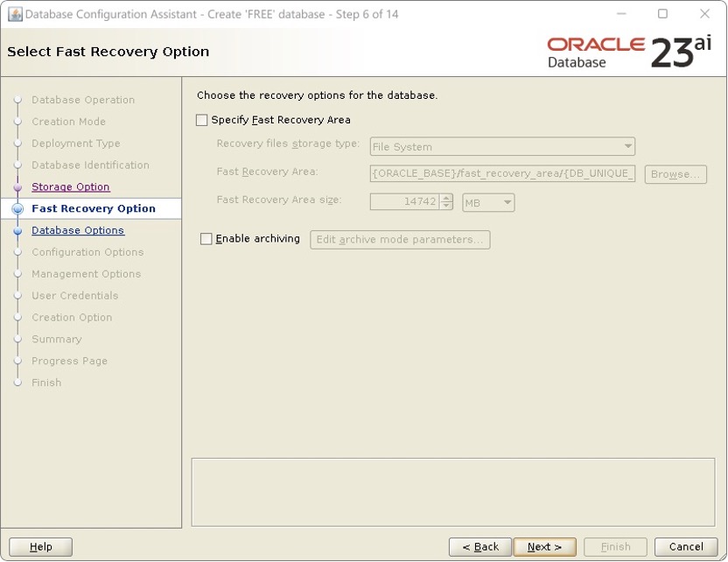This screenshot has height=562, width=728.
Task: Click the Fast Recovery Option step bullet
Action: coord(18,208)
